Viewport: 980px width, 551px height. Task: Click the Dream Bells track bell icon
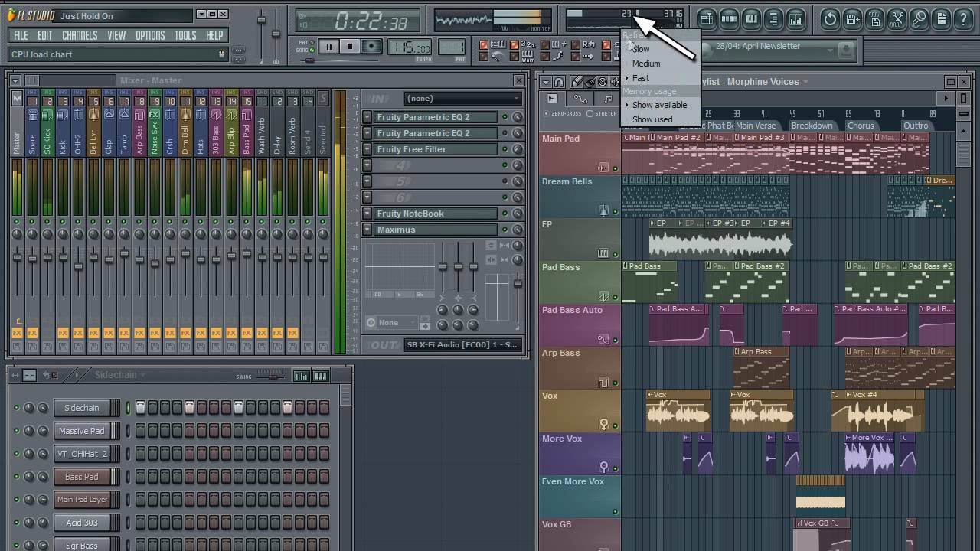coord(603,210)
